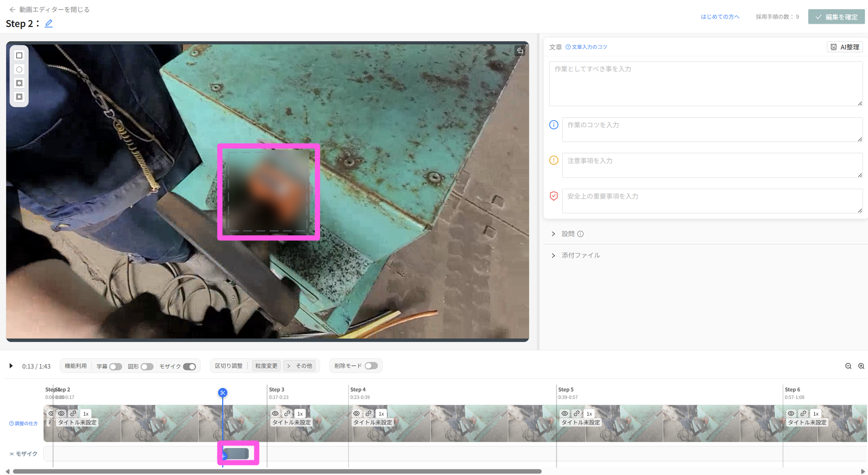
Task: Enable 削除モード toggle
Action: click(x=371, y=366)
